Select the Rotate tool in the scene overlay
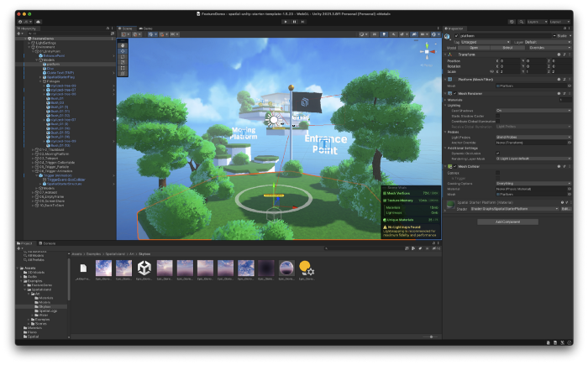Image resolution: width=588 pixels, height=365 pixels. pyautogui.click(x=123, y=56)
